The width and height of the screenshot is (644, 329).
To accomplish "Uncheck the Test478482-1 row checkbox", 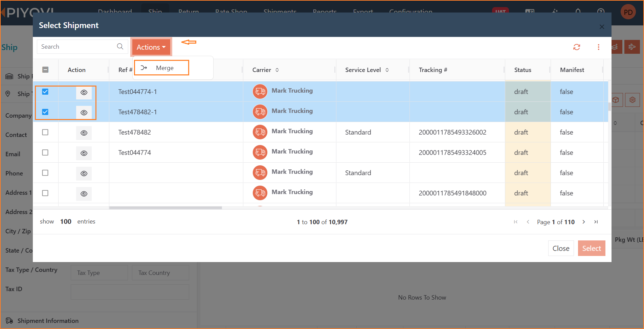I will coord(45,112).
